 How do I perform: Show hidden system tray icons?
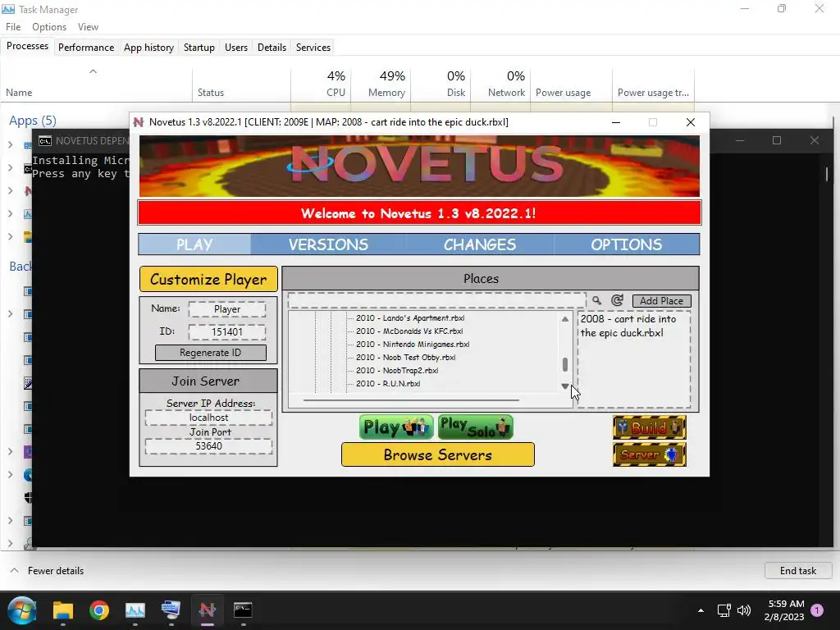[x=701, y=610]
